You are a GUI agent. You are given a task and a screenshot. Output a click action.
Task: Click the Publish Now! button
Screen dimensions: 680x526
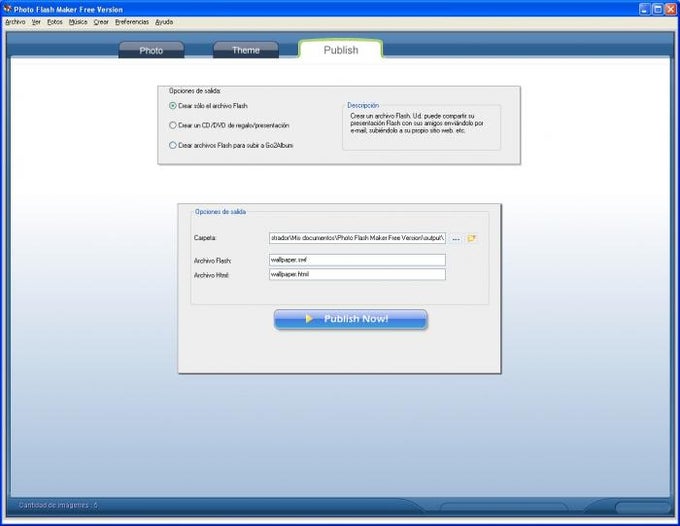(x=351, y=319)
